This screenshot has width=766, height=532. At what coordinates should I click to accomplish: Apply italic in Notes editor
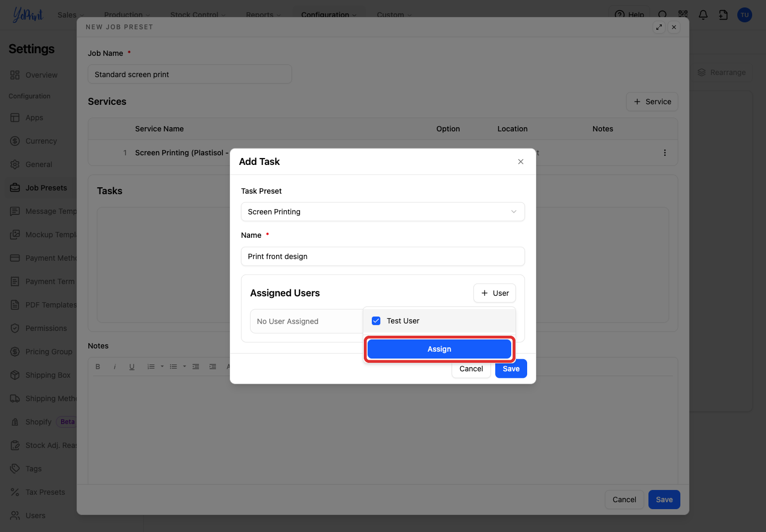115,367
